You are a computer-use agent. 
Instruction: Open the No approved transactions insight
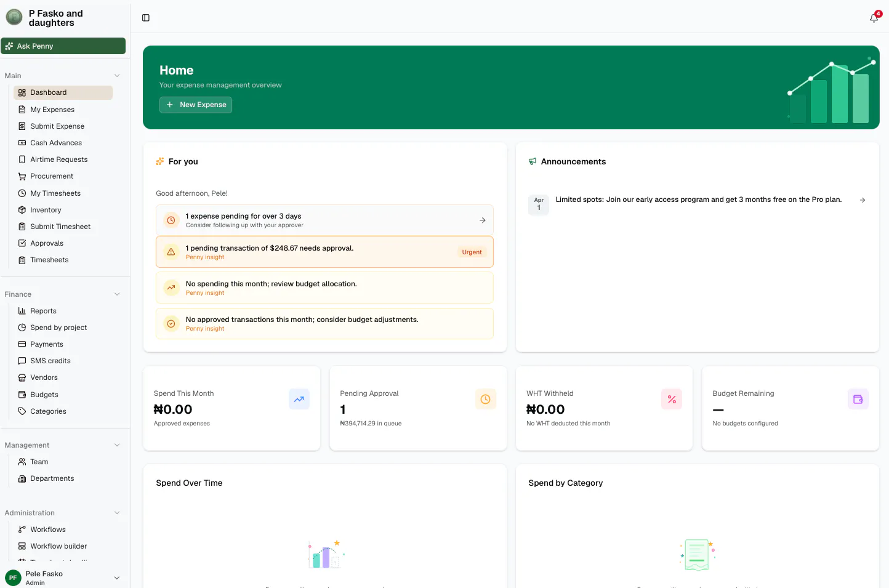(324, 323)
